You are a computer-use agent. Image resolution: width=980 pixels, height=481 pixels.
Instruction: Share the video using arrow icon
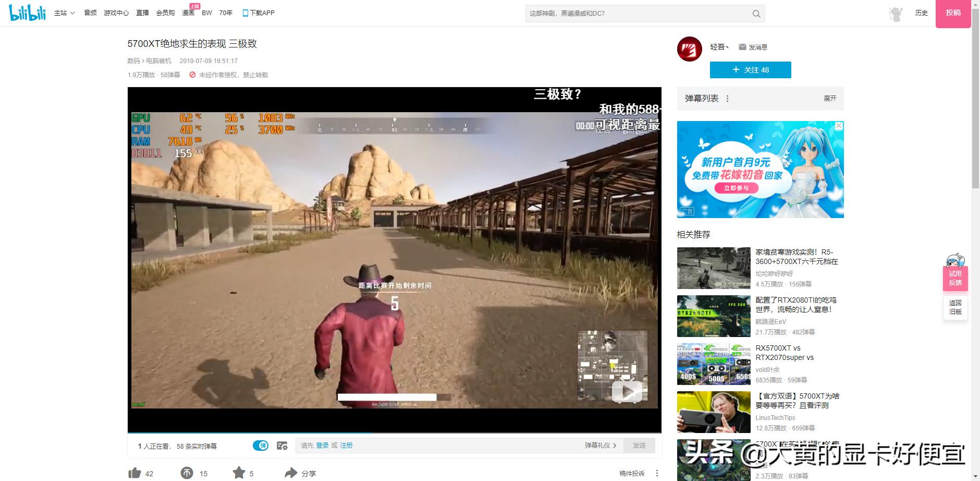point(291,473)
